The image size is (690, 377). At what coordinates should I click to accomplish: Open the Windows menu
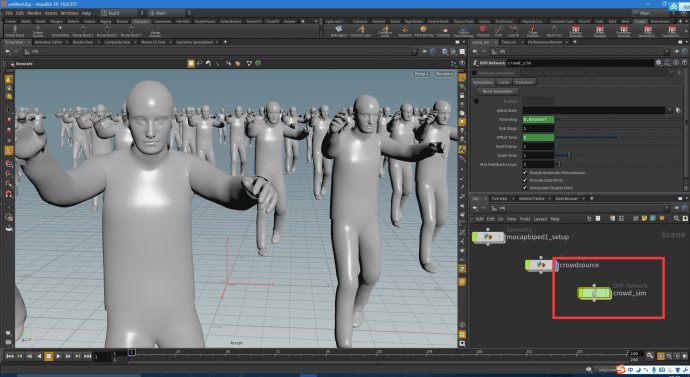coord(70,13)
